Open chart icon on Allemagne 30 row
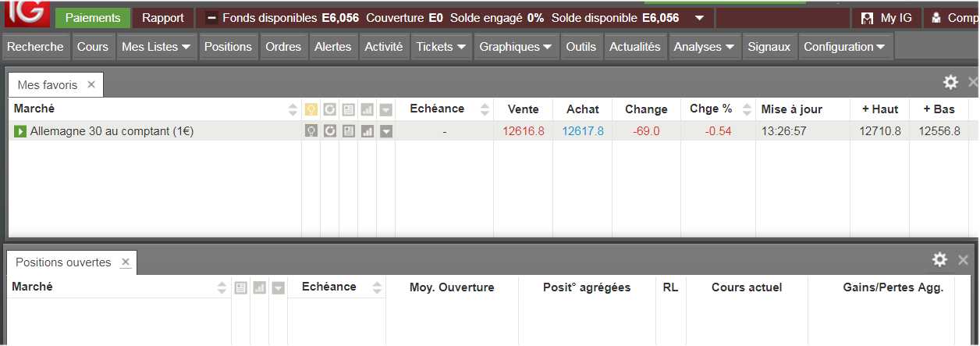The image size is (980, 346). coord(367,131)
